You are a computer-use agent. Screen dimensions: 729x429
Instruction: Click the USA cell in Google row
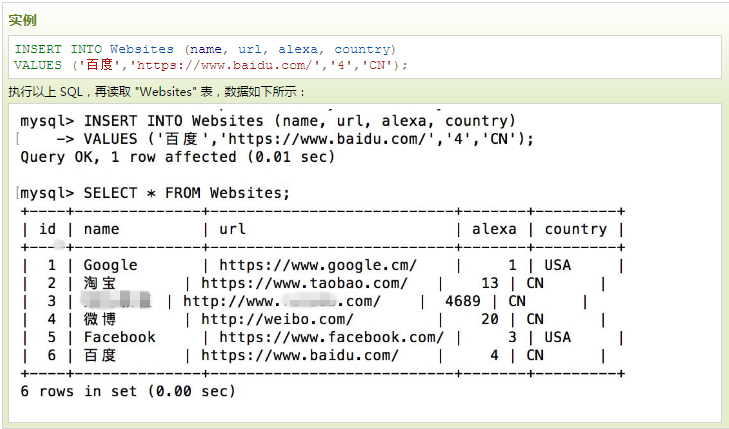click(557, 265)
